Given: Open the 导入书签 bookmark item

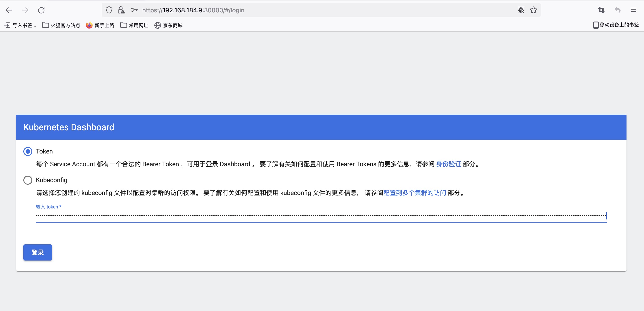Looking at the screenshot, I should point(20,25).
